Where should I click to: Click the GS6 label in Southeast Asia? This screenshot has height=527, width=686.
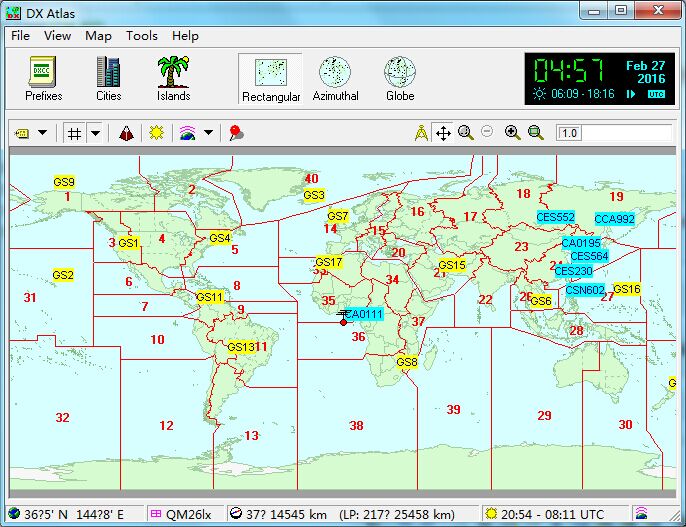click(x=541, y=301)
